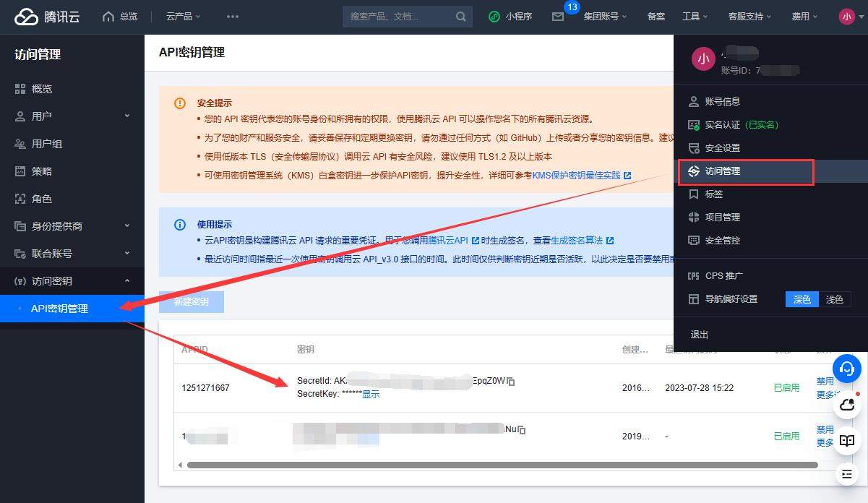The height and width of the screenshot is (503, 868).
Task: Click the user avatar in top bar
Action: tap(847, 16)
